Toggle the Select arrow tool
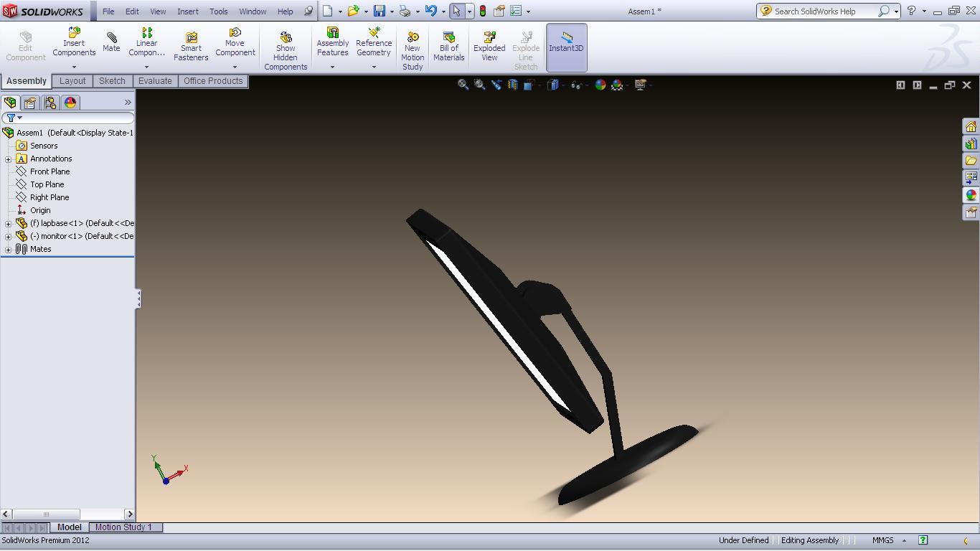980x551 pixels. 457,11
